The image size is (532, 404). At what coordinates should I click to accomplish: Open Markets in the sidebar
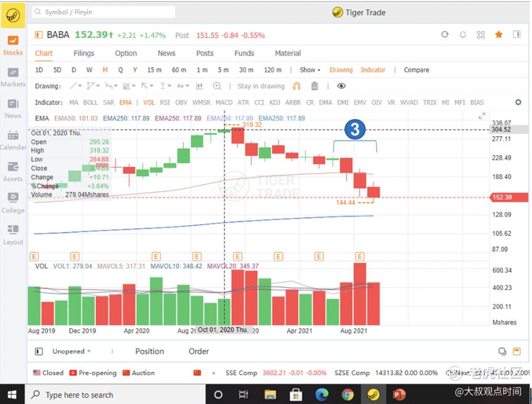pyautogui.click(x=13, y=77)
